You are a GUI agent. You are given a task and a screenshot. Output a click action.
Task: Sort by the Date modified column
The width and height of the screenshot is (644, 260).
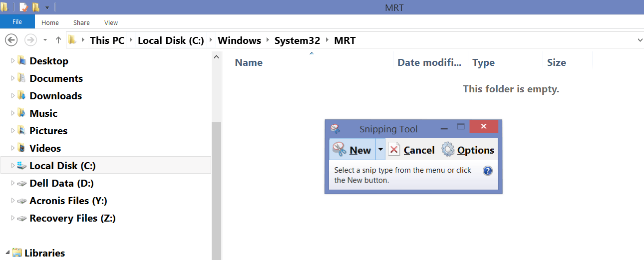pyautogui.click(x=430, y=62)
